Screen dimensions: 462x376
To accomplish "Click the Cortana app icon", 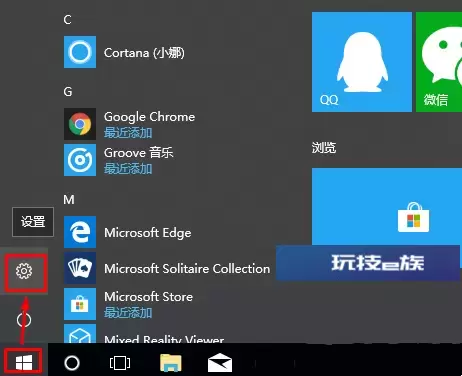I will (x=80, y=52).
